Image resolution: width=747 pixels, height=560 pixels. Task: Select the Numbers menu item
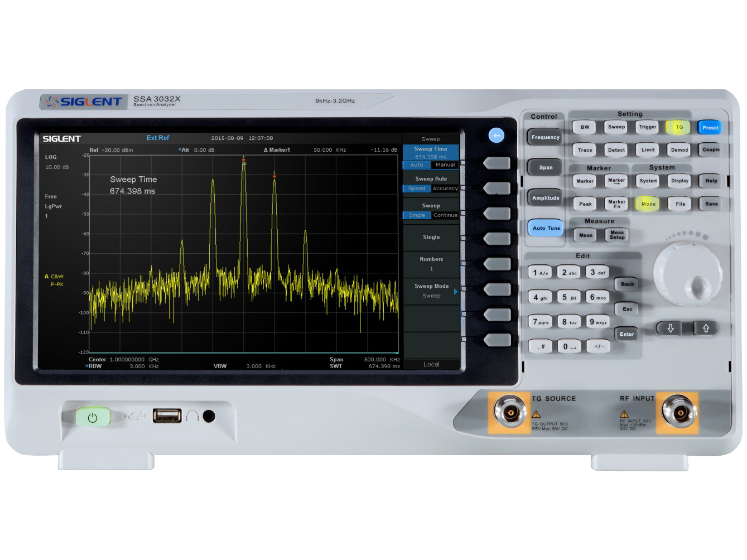(431, 264)
